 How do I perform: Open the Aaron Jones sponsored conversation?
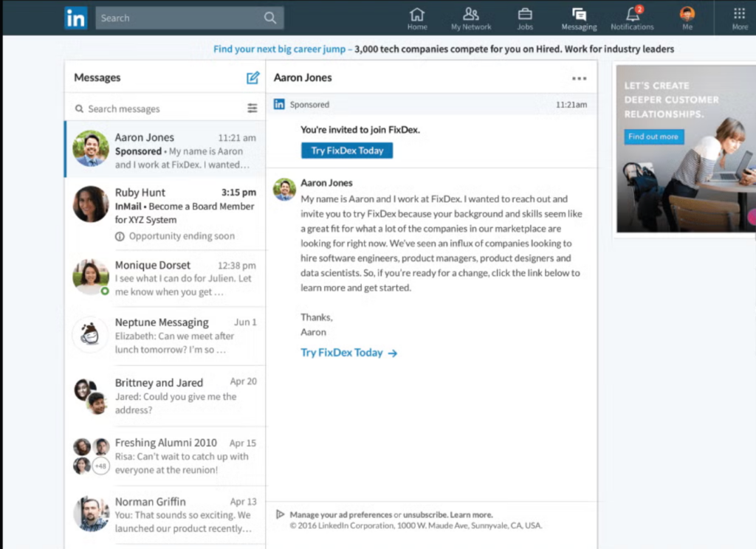coord(165,150)
